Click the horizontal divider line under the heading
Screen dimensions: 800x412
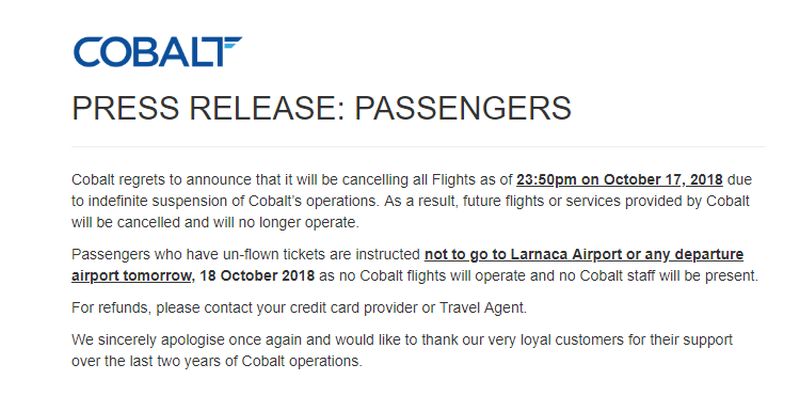click(x=418, y=147)
